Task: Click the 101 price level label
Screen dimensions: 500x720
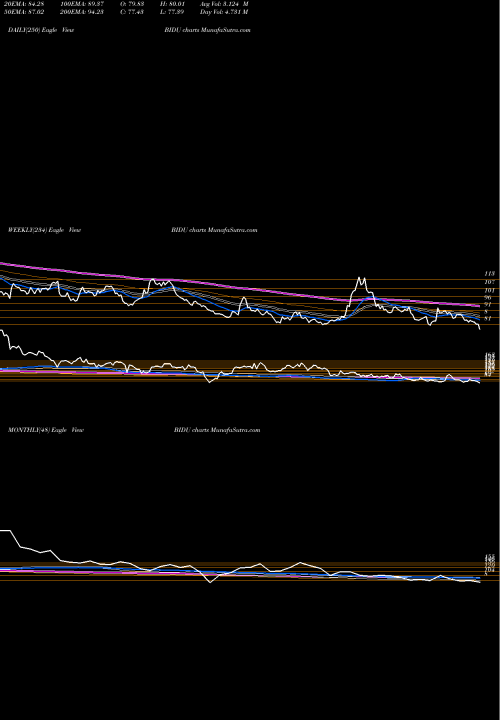Action: point(489,290)
